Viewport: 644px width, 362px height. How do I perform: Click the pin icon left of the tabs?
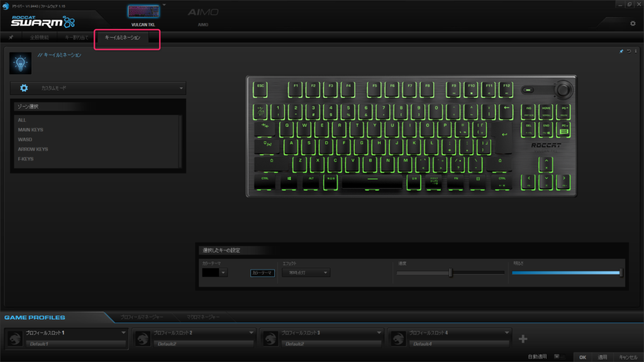click(11, 37)
